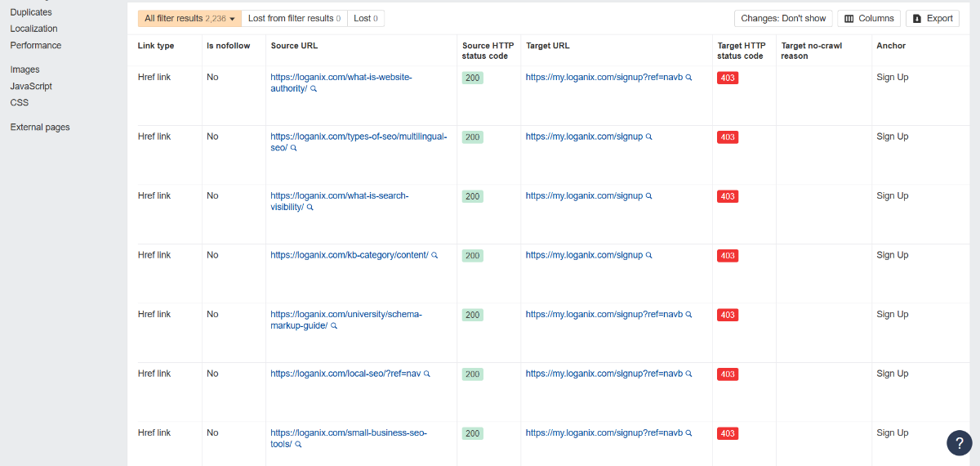This screenshot has width=980, height=466.
Task: Open the local-seo/?ref=nav source link
Action: (x=345, y=374)
